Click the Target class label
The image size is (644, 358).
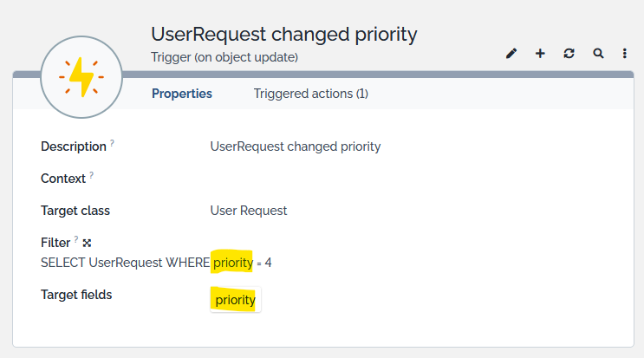click(x=75, y=211)
